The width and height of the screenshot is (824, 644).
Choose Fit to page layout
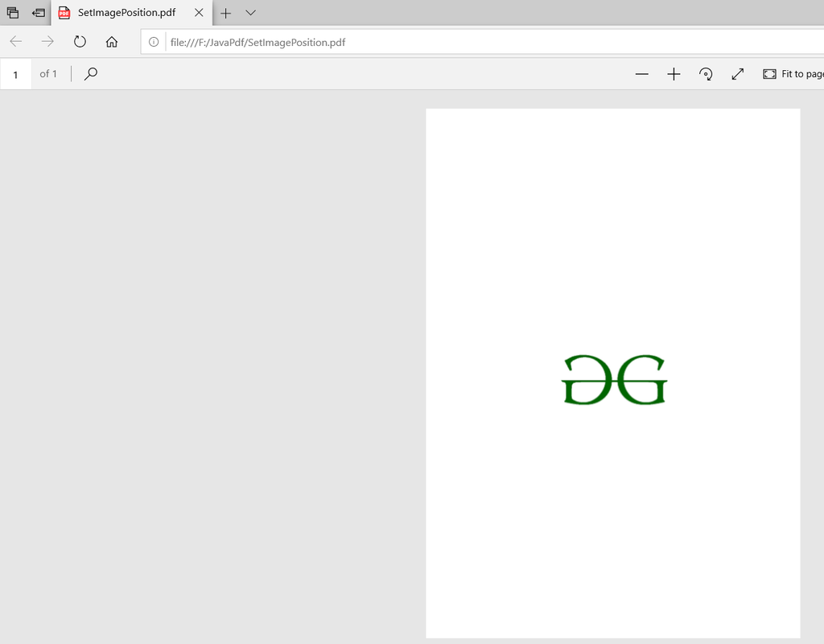click(793, 74)
